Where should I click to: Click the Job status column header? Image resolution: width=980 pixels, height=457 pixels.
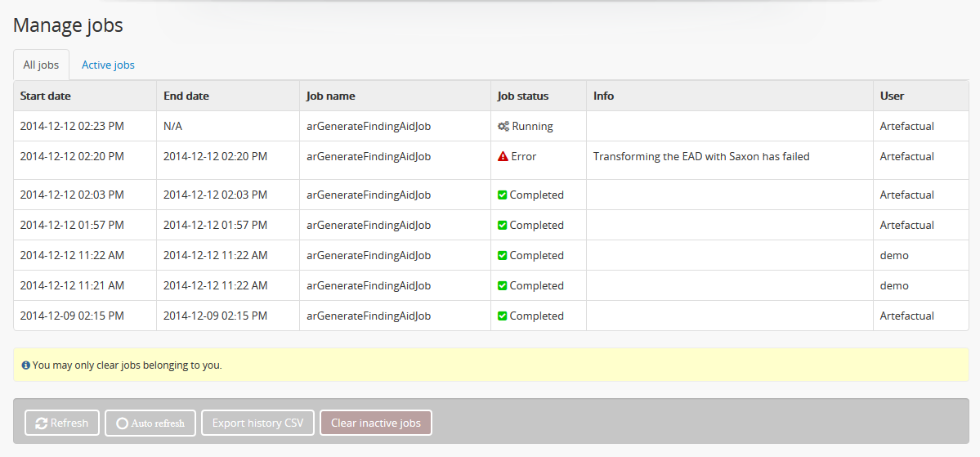point(522,96)
